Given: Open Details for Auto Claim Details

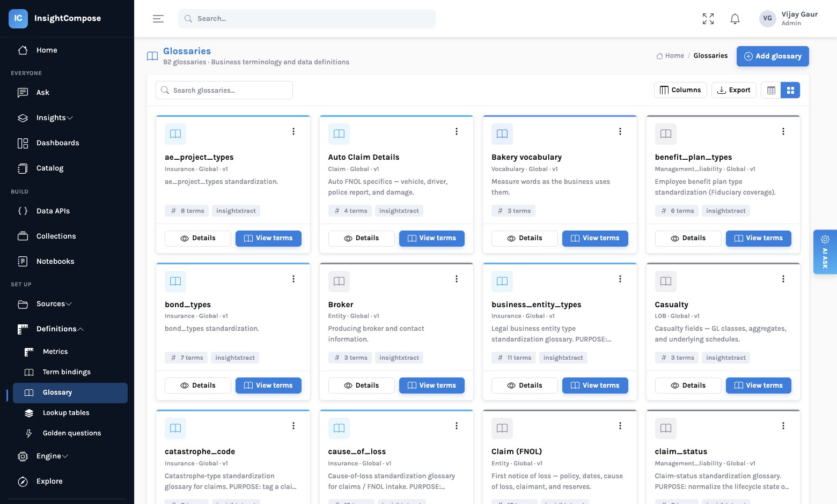Looking at the screenshot, I should click(361, 239).
